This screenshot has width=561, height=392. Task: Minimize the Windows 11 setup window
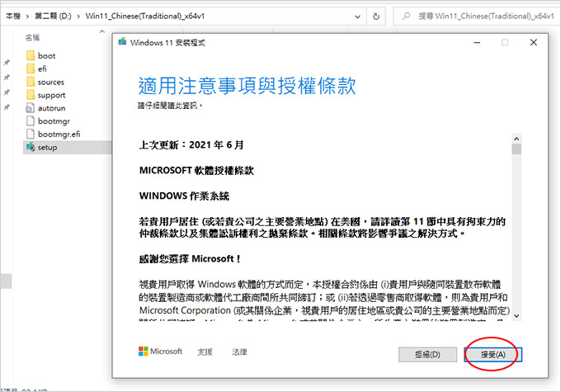(x=477, y=42)
